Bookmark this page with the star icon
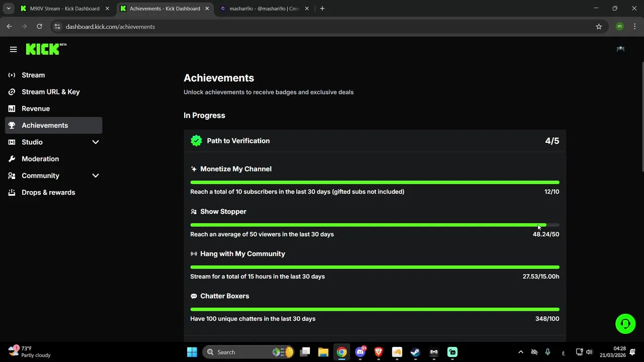This screenshot has width=644, height=362. click(599, 27)
